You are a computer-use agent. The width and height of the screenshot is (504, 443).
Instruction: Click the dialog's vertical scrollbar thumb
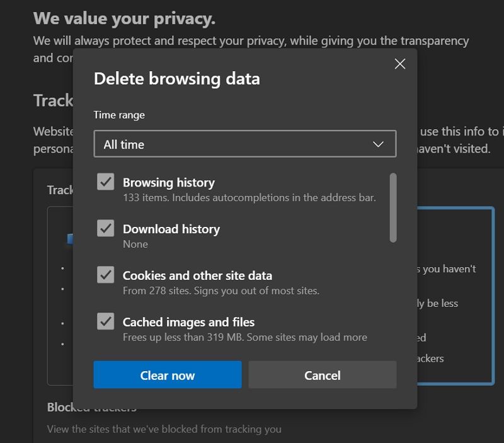[392, 208]
